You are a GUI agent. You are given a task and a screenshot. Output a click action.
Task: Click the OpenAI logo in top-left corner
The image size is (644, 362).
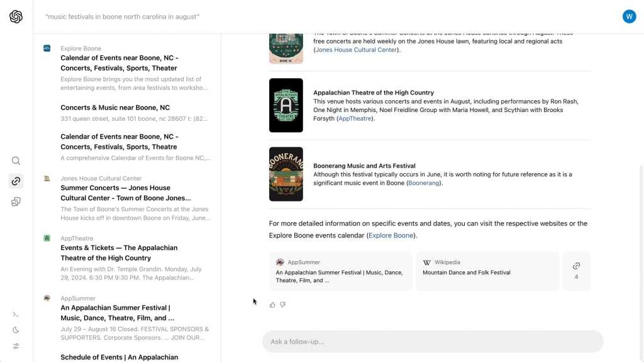pyautogui.click(x=16, y=17)
